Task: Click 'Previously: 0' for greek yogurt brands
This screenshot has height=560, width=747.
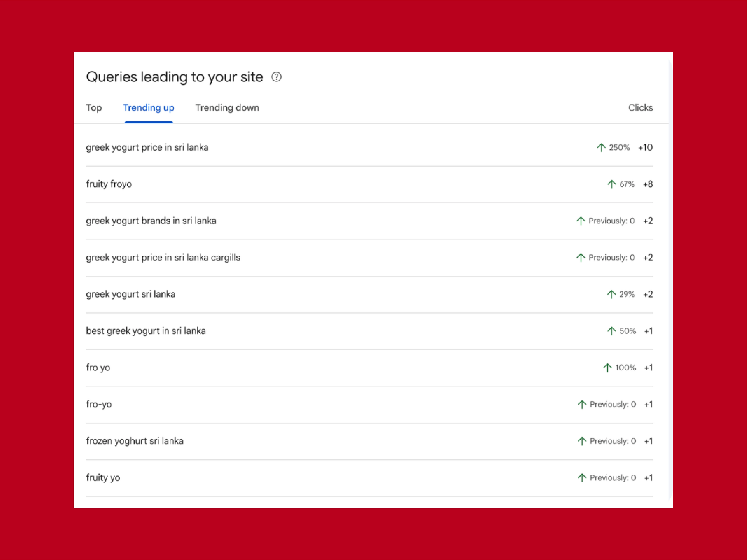Action: [x=612, y=221]
